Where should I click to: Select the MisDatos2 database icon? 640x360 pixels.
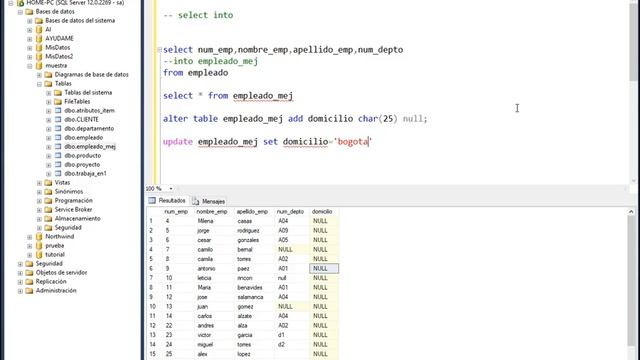[x=39, y=57]
